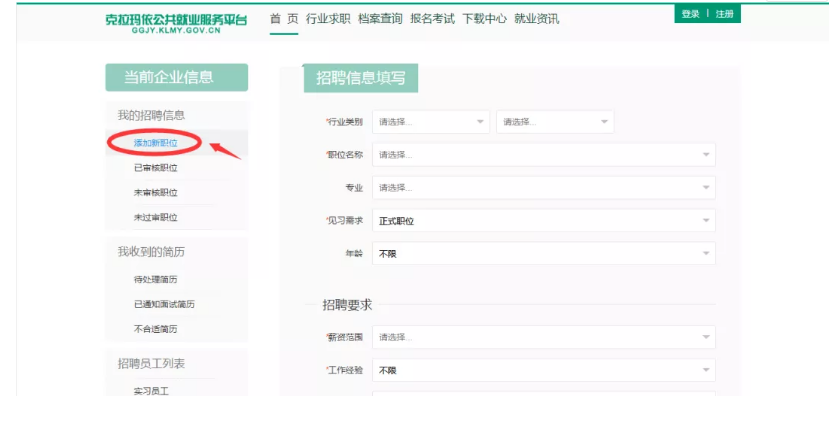Go to 行业求职 in top navigation

328,19
